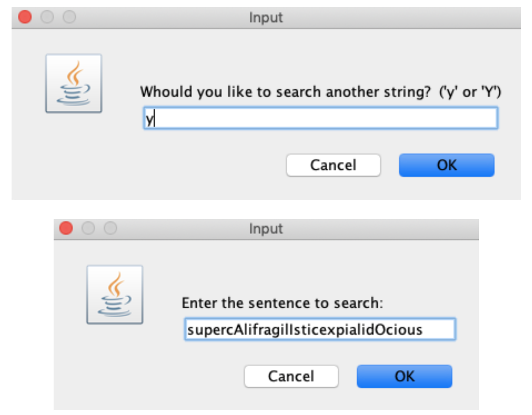Click the text field containing 'y'
Viewport: 532px width, 415px height.
pos(320,118)
